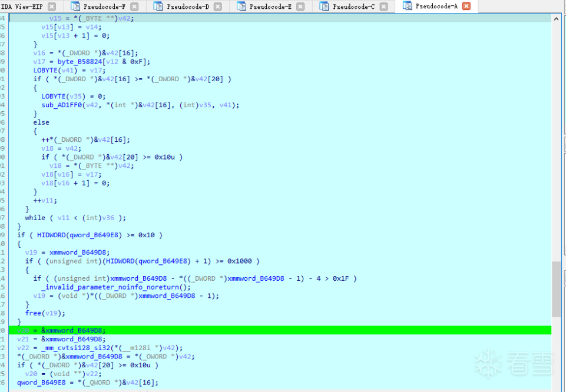Click v19 = xmmword_B649D8 assignment
The width and height of the screenshot is (566, 392).
[68, 253]
